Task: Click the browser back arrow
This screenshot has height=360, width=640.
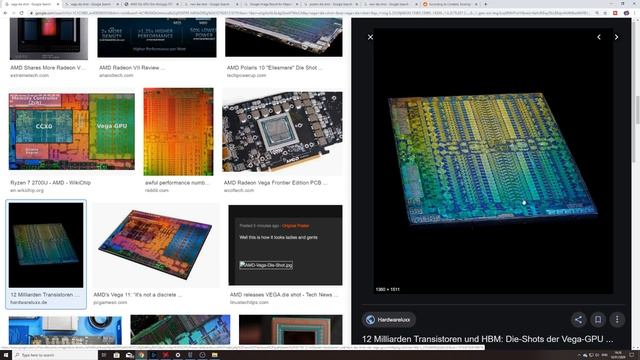Action: (6, 13)
